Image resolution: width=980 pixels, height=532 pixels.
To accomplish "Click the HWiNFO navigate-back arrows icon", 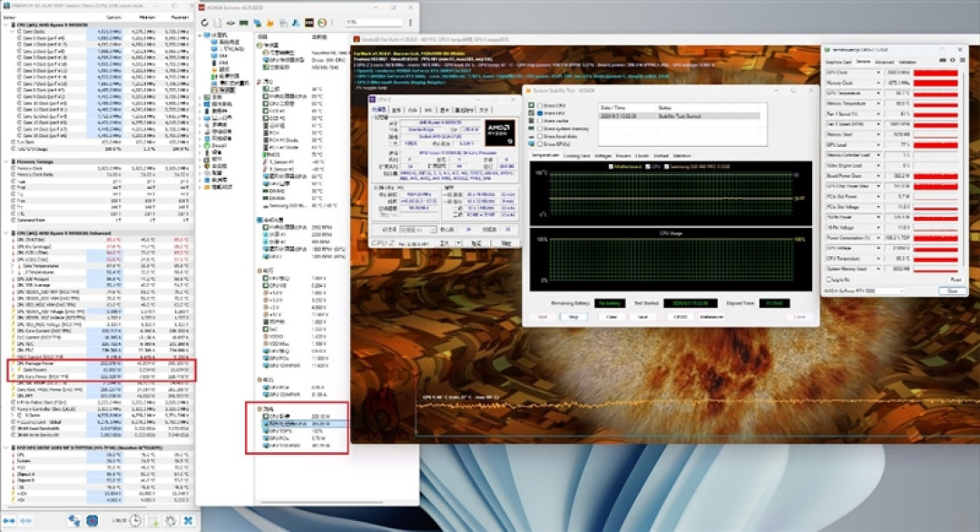I will pyautogui.click(x=9, y=521).
